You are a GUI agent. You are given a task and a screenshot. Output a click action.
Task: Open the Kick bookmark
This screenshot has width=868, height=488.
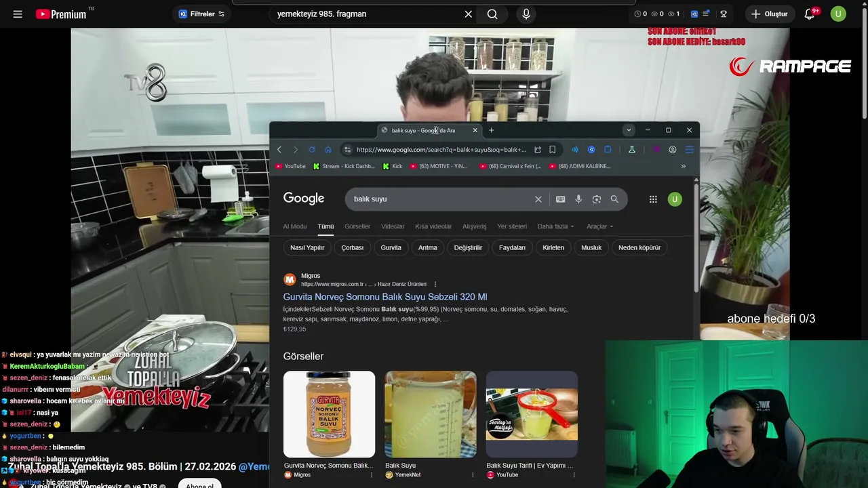393,166
